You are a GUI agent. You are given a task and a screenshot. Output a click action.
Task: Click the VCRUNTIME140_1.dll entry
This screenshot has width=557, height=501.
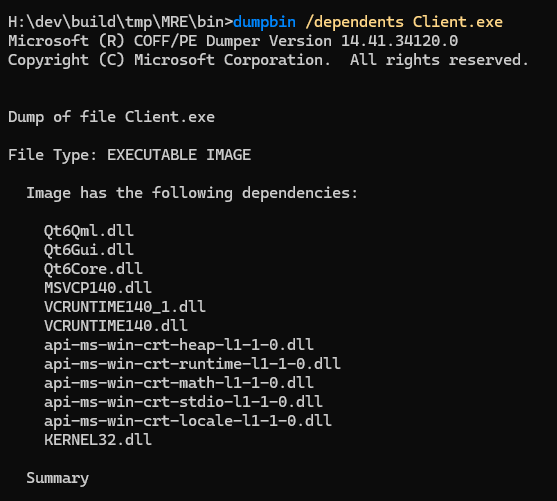pos(125,307)
